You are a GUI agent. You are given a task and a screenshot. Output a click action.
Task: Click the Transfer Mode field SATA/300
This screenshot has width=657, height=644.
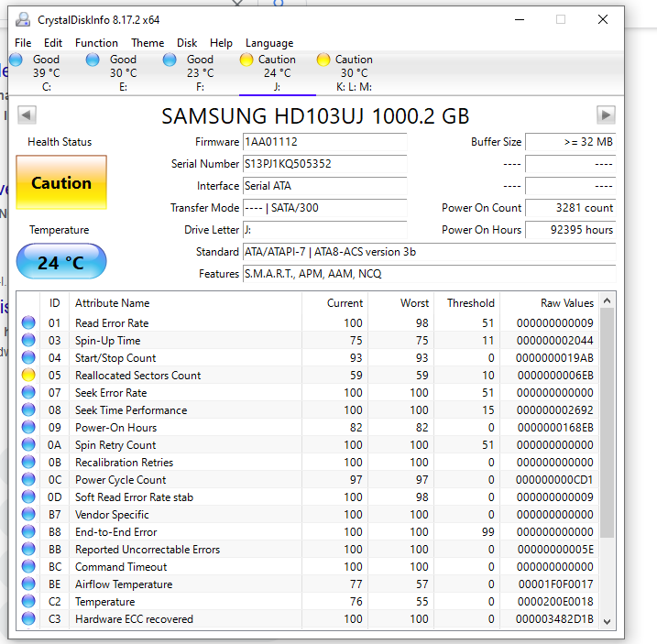[x=324, y=208]
